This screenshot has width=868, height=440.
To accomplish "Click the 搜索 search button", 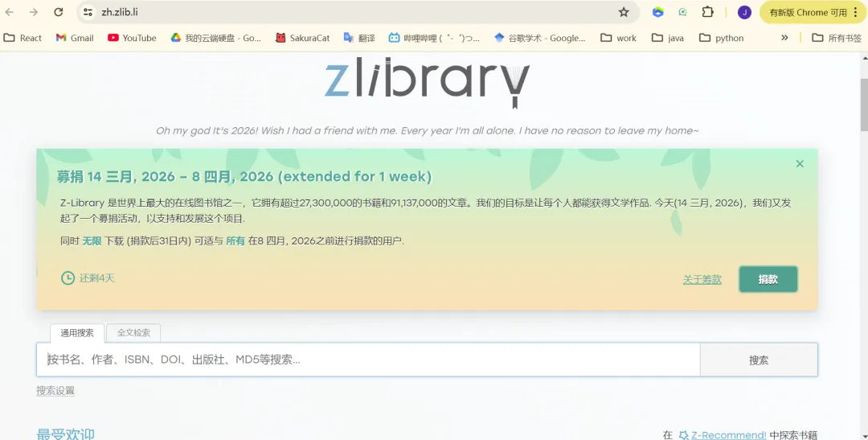I will click(759, 360).
